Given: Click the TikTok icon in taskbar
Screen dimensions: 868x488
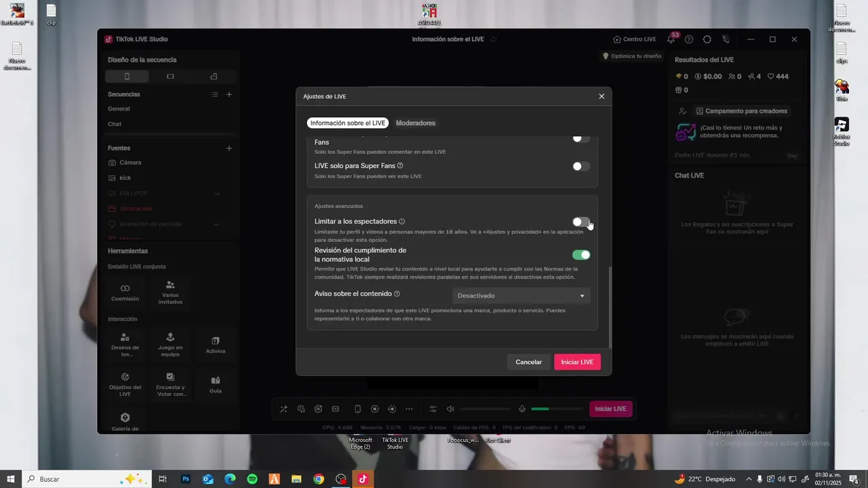Looking at the screenshot, I should [x=363, y=479].
